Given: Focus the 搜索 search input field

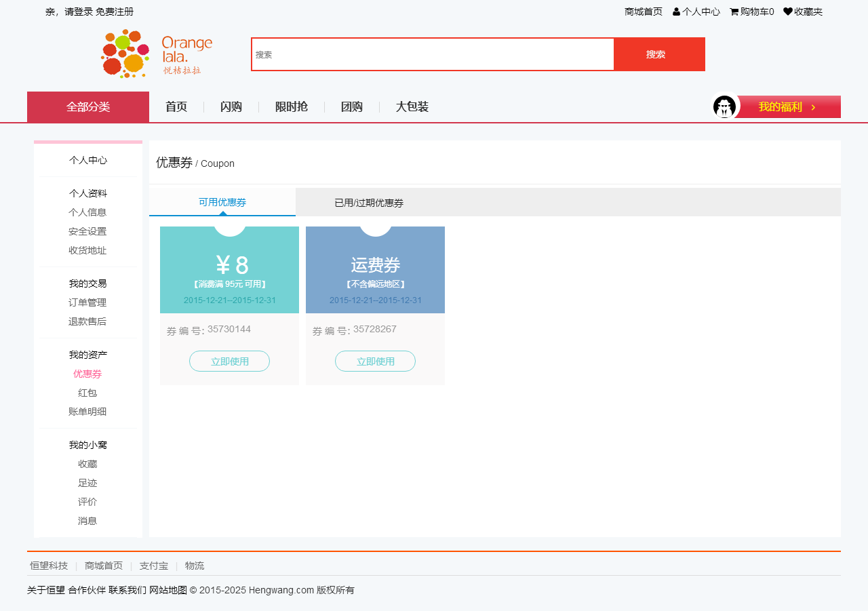Looking at the screenshot, I should point(433,54).
